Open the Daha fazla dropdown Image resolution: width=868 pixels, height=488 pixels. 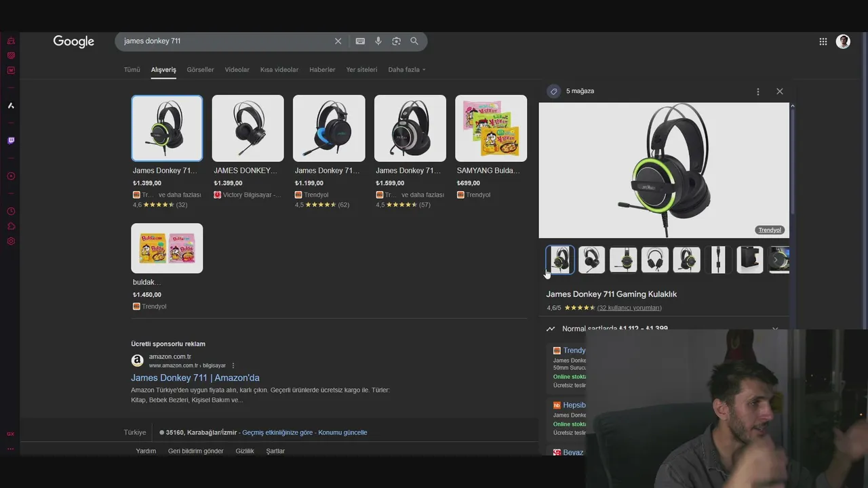407,70
